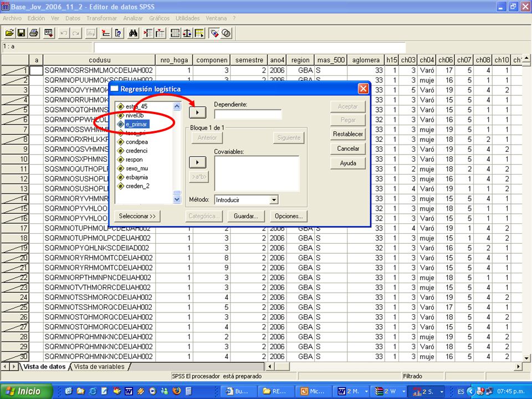
Task: Click the Weight cases scale icon
Action: (x=187, y=33)
